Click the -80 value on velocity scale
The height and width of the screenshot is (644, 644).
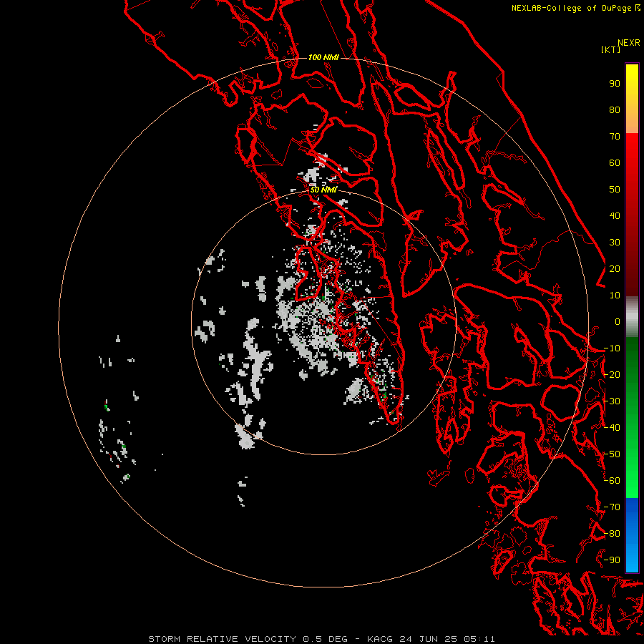pyautogui.click(x=612, y=534)
